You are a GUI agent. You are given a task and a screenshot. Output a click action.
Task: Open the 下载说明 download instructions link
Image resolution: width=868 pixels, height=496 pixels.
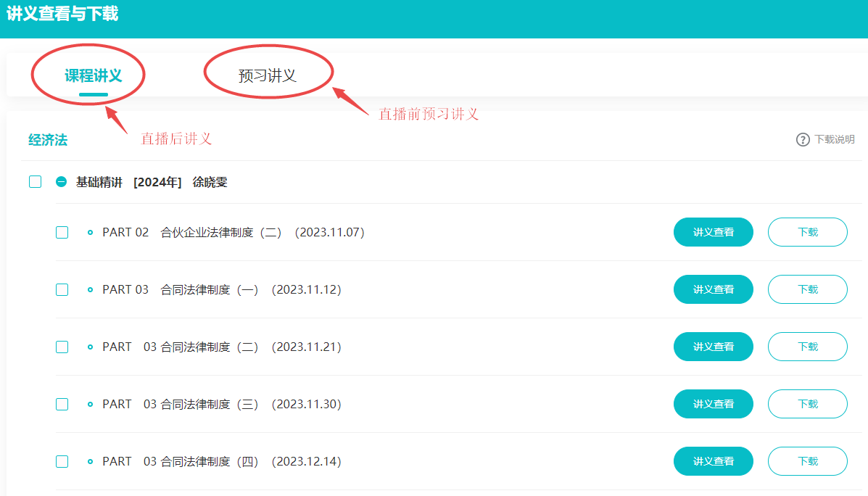coord(834,140)
